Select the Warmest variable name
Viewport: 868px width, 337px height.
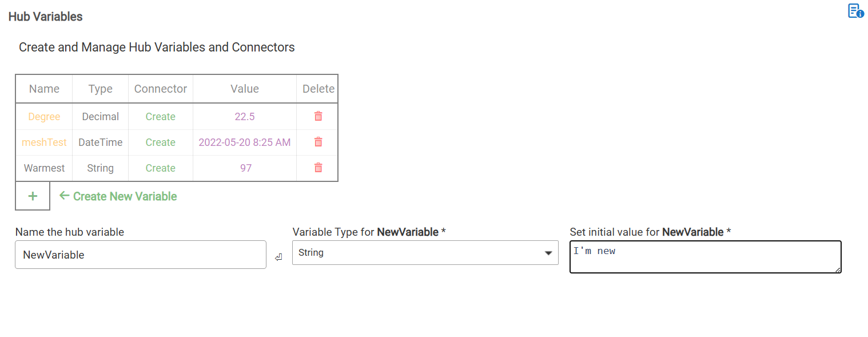[x=44, y=168]
